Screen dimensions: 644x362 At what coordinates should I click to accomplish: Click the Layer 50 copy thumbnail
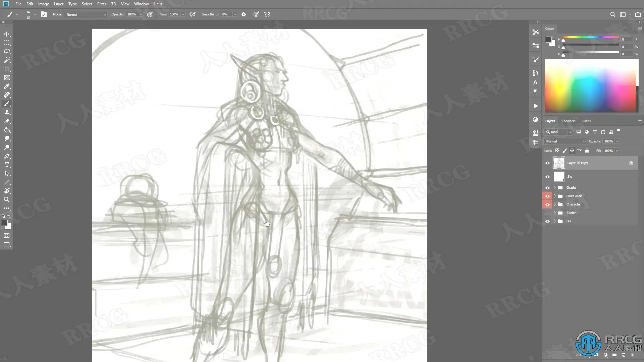[559, 163]
